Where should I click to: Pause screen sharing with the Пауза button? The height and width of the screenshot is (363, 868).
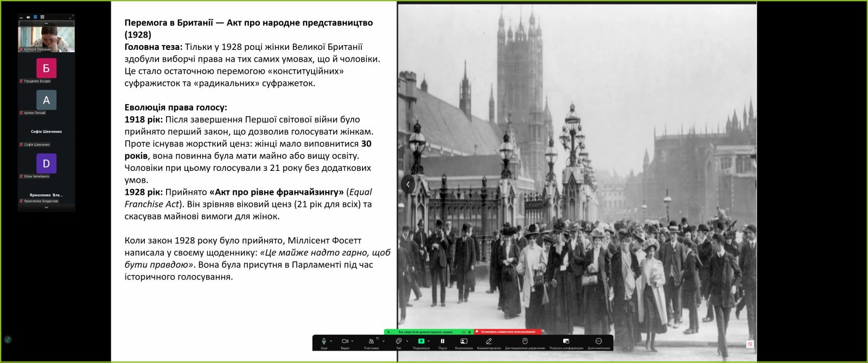click(x=443, y=342)
